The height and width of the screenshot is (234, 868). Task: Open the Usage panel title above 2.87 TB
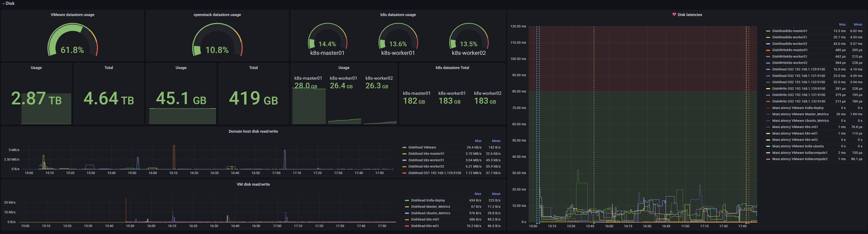pos(36,68)
